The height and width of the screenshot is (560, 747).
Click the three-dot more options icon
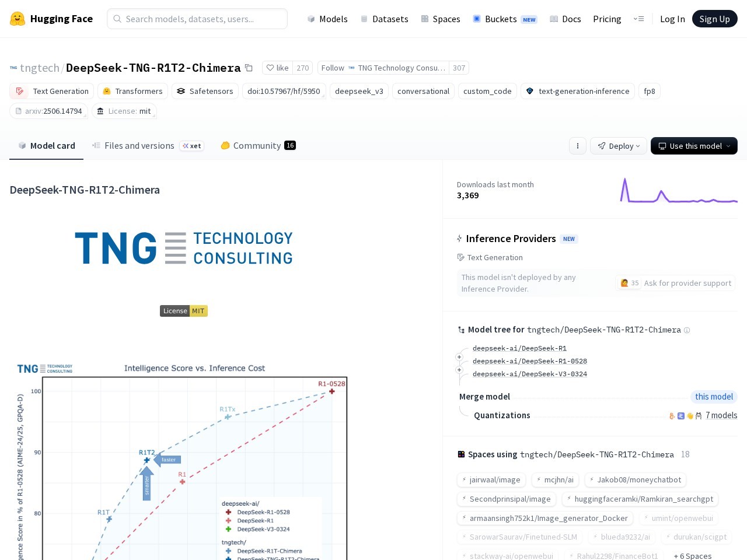[x=577, y=146]
